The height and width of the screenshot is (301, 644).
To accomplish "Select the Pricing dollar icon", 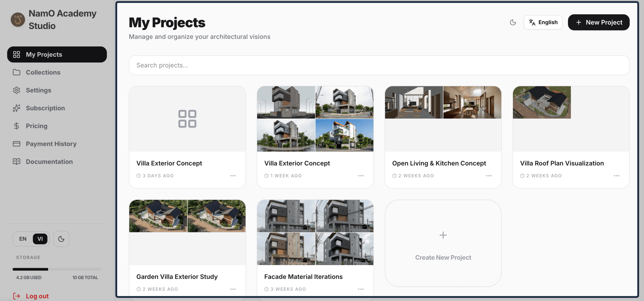I will [17, 126].
